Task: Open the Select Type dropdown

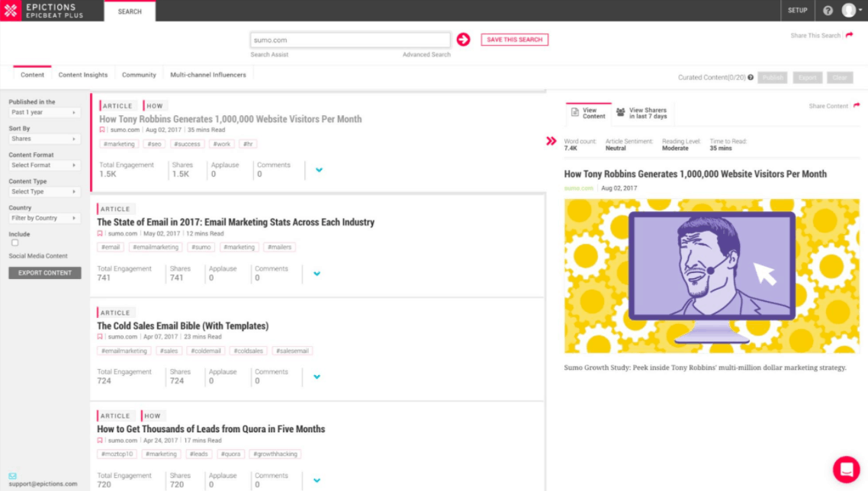Action: pos(43,191)
